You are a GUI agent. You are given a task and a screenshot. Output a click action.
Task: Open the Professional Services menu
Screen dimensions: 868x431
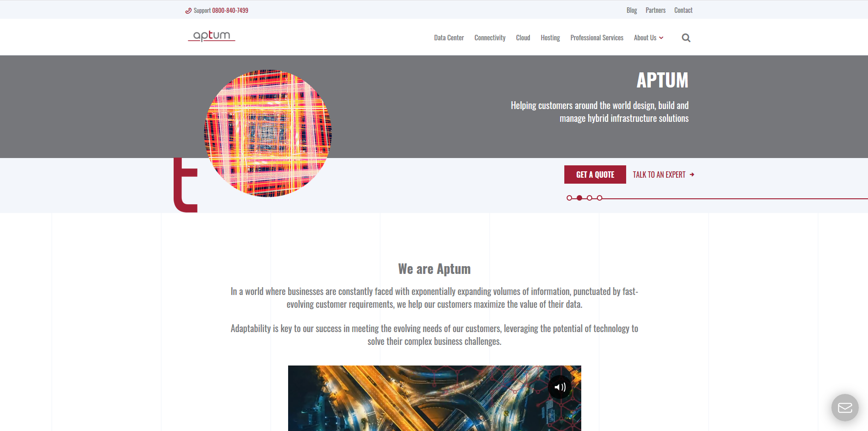click(597, 38)
